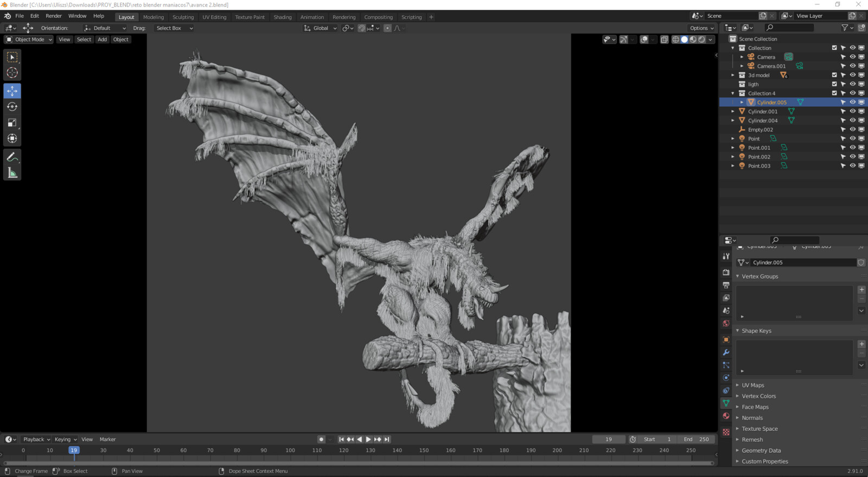868x477 pixels.
Task: Open the Orientation Default dropdown
Action: coord(105,28)
